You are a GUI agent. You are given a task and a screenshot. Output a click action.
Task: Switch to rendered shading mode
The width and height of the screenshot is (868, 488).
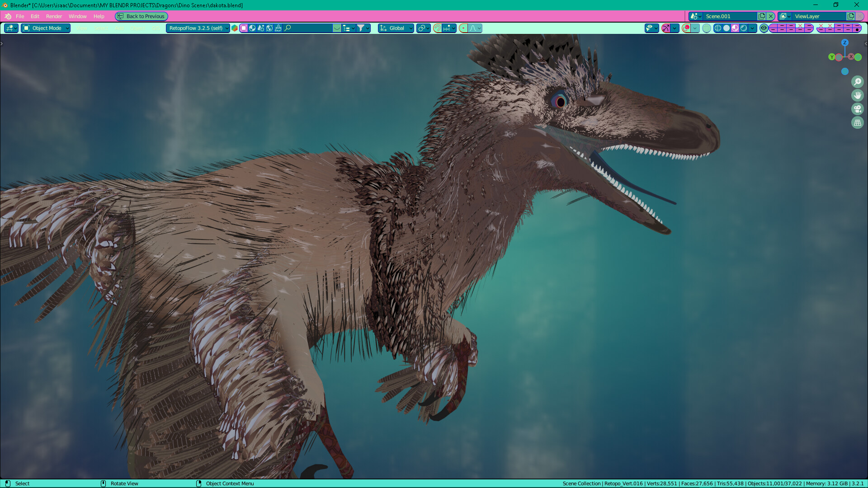(743, 28)
